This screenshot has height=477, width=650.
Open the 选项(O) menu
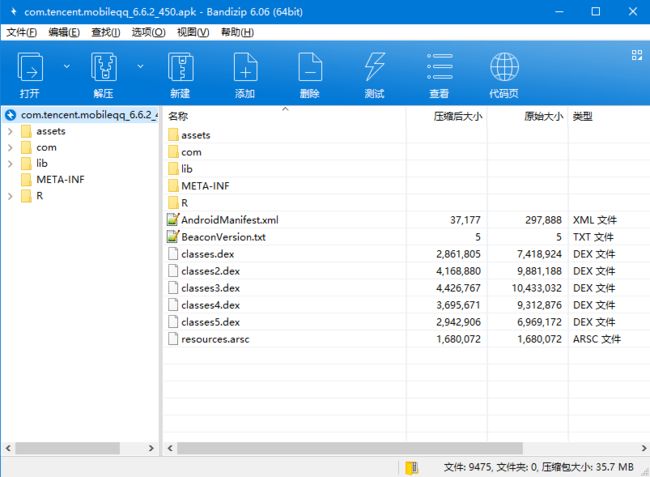point(148,32)
